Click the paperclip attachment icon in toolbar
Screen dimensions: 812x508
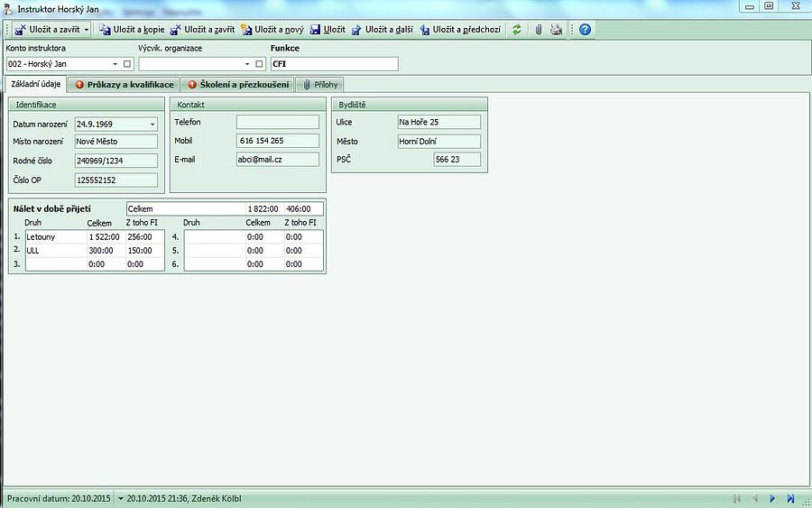click(x=539, y=30)
